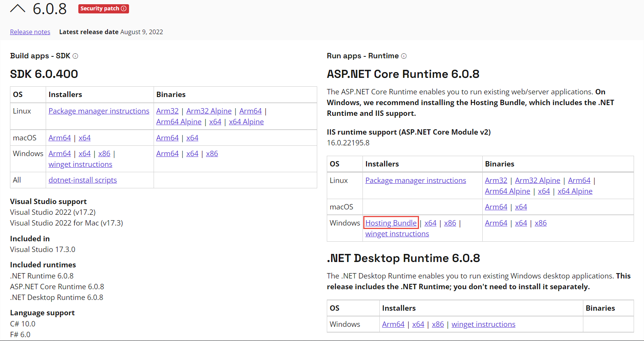Download SDK Linux x64 binary

coord(215,122)
